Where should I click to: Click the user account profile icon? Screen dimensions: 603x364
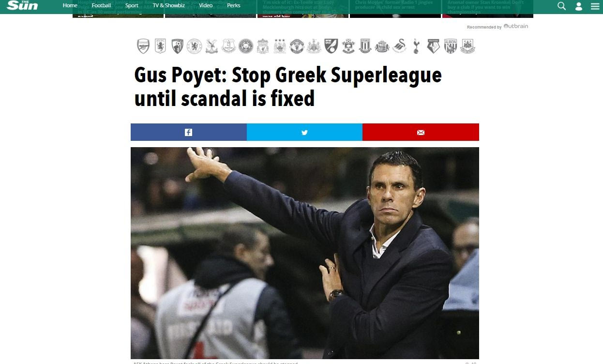coord(579,6)
